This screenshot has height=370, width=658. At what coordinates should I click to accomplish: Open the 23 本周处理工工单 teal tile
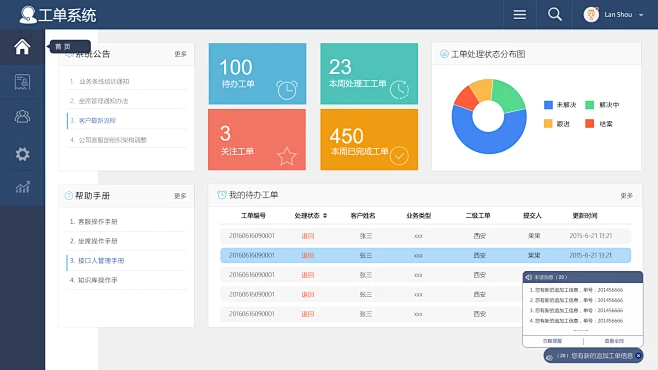tap(369, 73)
